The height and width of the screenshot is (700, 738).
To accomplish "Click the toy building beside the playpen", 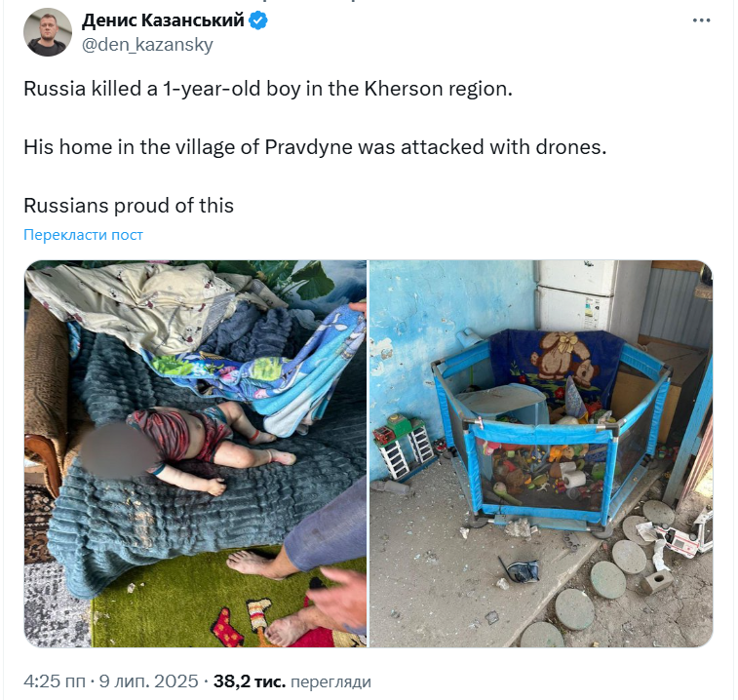I will click(x=405, y=446).
